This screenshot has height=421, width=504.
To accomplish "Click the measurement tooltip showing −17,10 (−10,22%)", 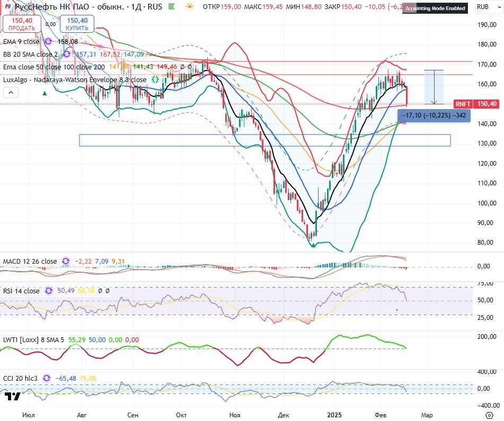I will [x=434, y=115].
